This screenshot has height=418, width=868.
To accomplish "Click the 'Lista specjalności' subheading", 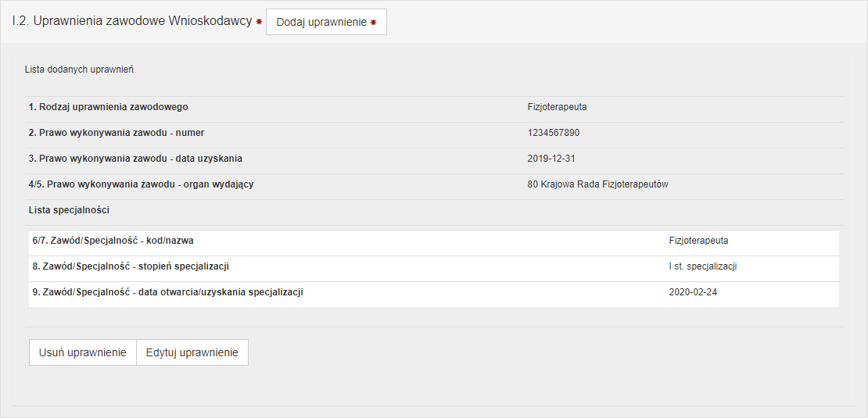I will 69,210.
